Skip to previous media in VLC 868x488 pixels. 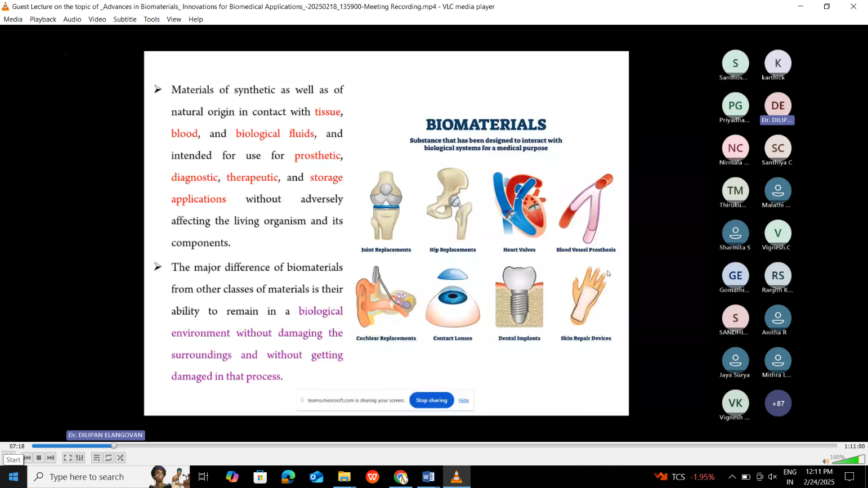pyautogui.click(x=27, y=458)
